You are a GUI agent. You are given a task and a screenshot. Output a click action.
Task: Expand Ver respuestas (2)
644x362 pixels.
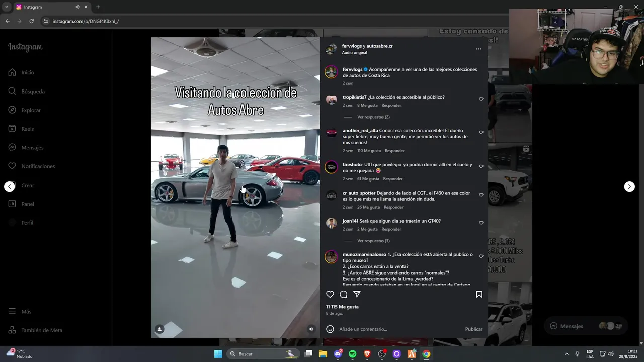coord(373,117)
